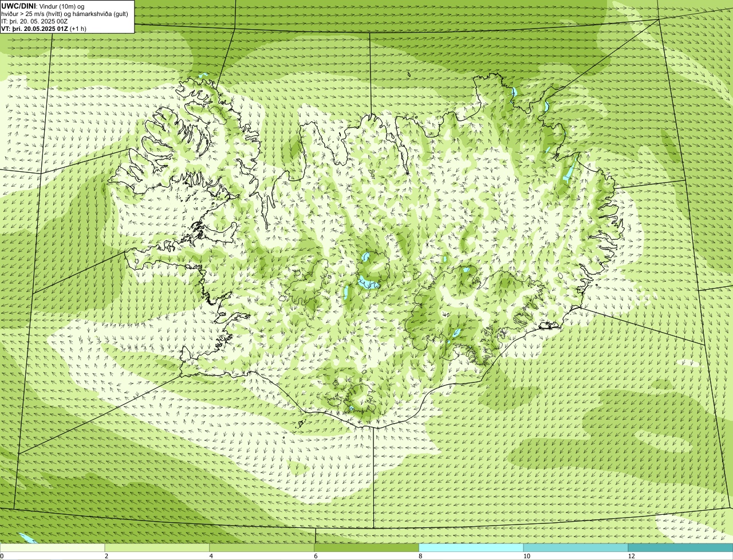Click the legend tick label "2"
The width and height of the screenshot is (733, 560).
pyautogui.click(x=107, y=556)
